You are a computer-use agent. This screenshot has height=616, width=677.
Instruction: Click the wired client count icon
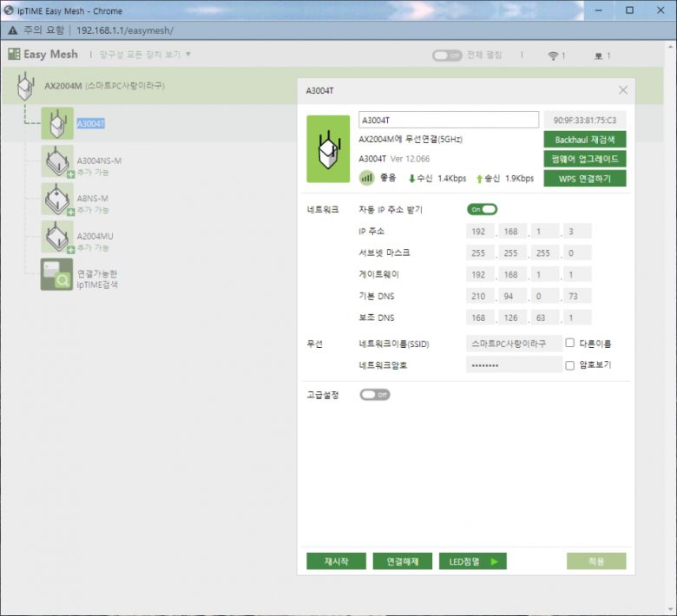point(598,56)
